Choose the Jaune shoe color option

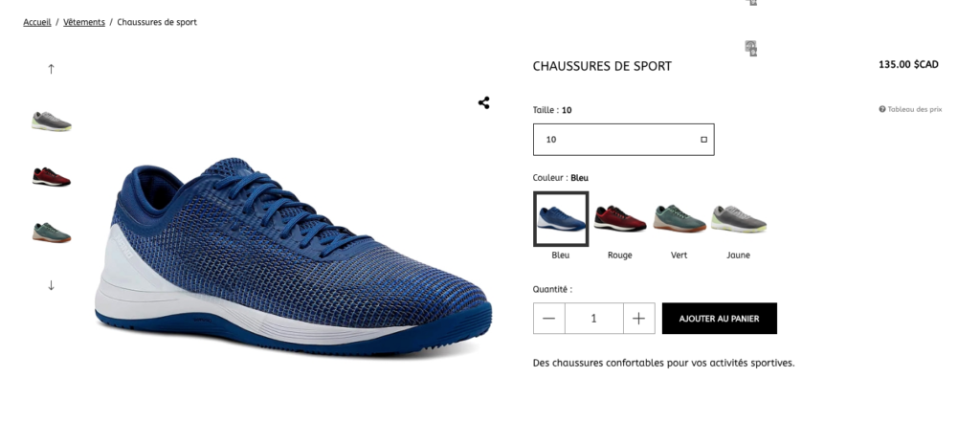739,219
